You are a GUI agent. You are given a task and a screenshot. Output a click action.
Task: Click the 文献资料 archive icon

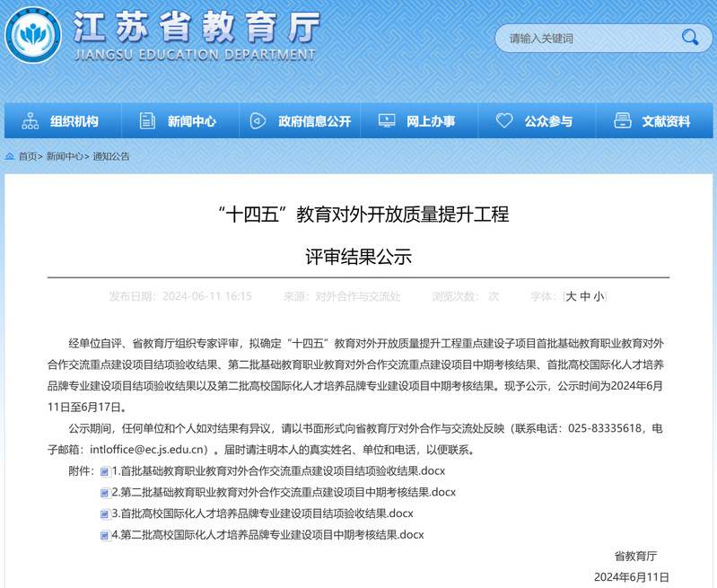[x=622, y=121]
